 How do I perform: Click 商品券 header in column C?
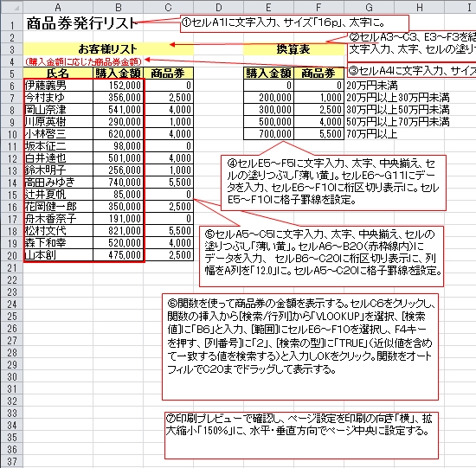click(x=168, y=74)
